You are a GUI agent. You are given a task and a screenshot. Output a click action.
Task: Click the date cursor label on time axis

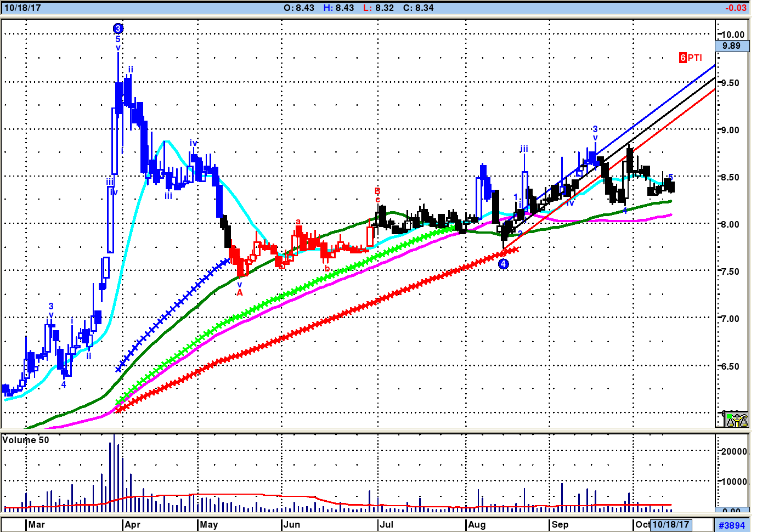pyautogui.click(x=670, y=524)
